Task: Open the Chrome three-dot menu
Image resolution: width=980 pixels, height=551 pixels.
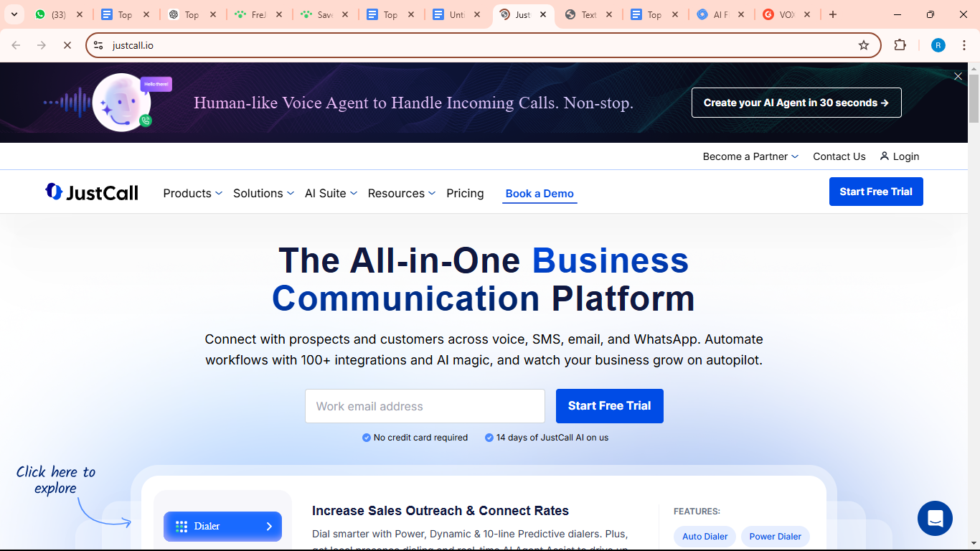Action: click(x=963, y=45)
